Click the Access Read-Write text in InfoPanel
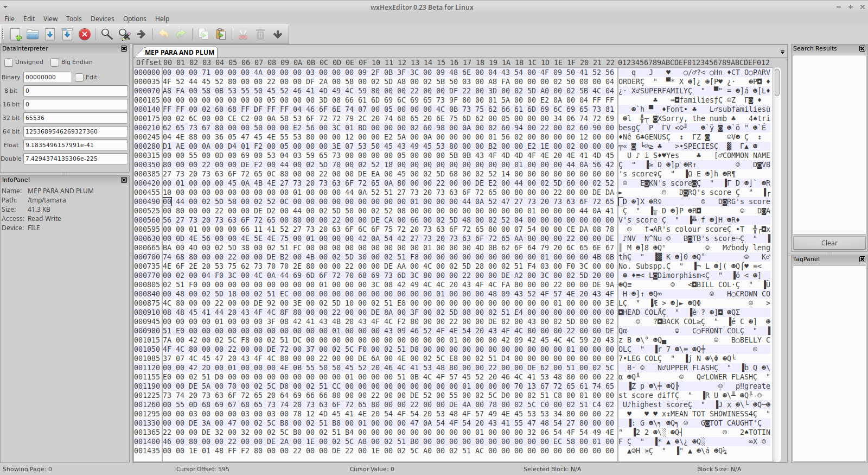The height and width of the screenshot is (475, 868). [x=44, y=219]
